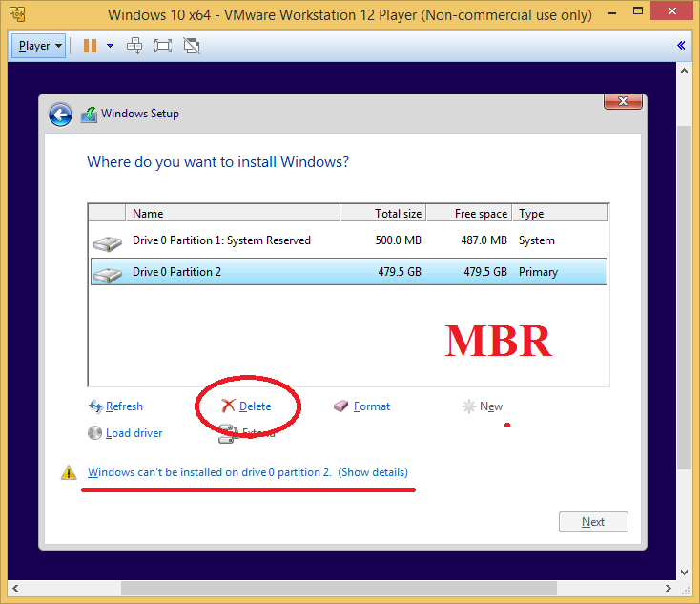Select Drive 0 Partition 1: System Reserved
The width and height of the screenshot is (700, 604).
pyautogui.click(x=349, y=240)
